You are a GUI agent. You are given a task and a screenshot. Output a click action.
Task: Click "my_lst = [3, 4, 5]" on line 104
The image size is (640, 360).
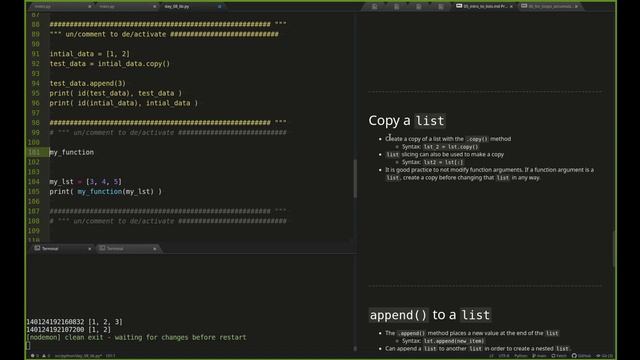(x=85, y=182)
